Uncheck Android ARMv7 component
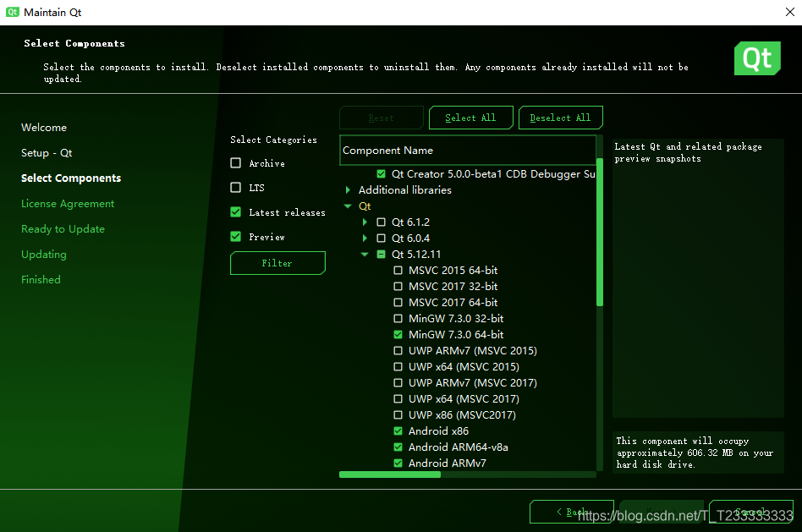802x532 pixels. coord(398,463)
